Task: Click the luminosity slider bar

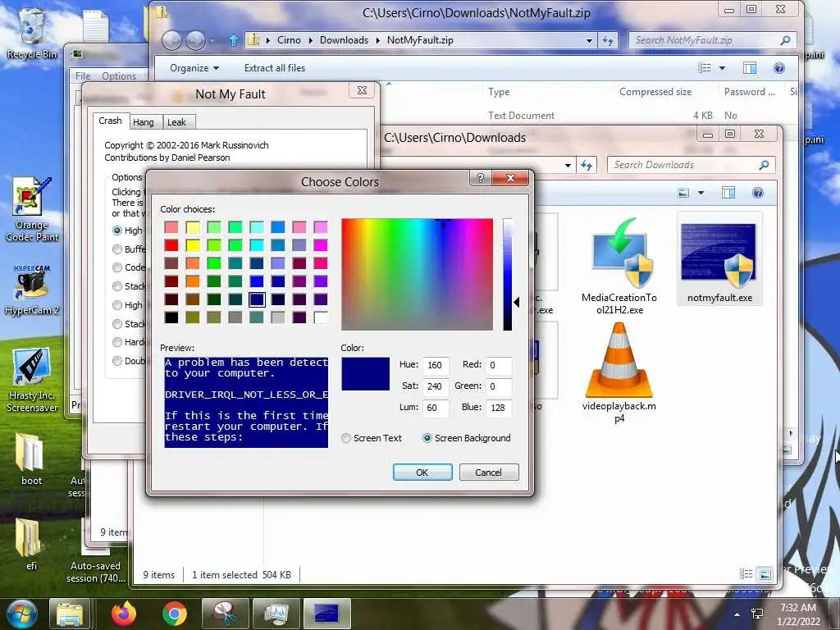Action: point(507,274)
